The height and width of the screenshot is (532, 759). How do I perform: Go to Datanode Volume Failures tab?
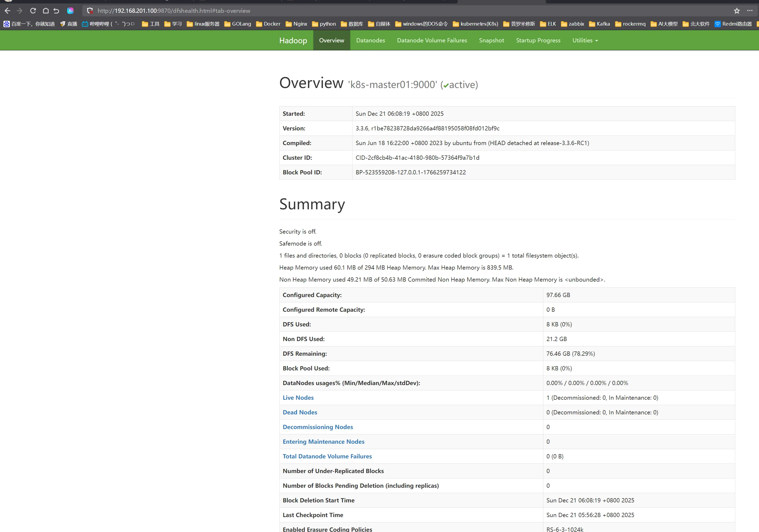[432, 40]
